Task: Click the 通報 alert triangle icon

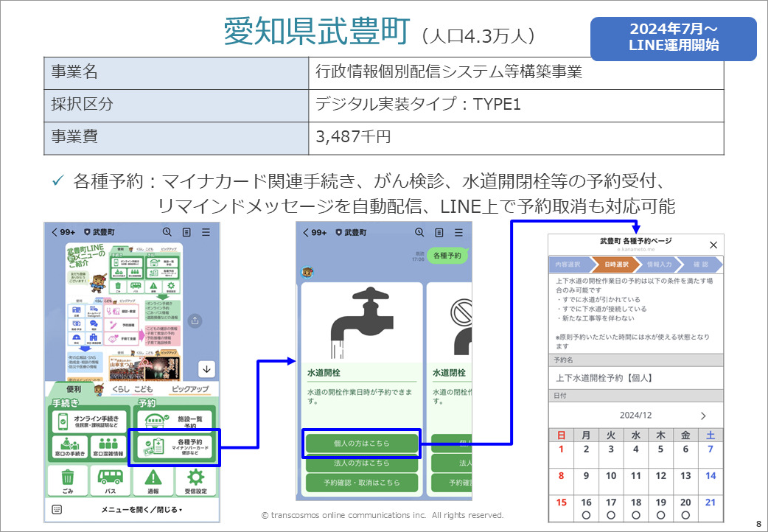Action: [152, 479]
